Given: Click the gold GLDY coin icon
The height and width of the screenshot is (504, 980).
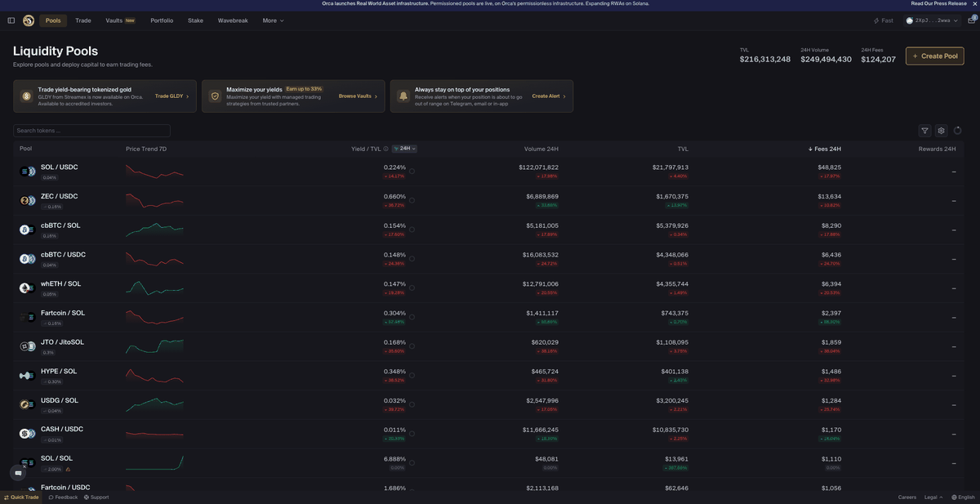Looking at the screenshot, I should point(26,96).
